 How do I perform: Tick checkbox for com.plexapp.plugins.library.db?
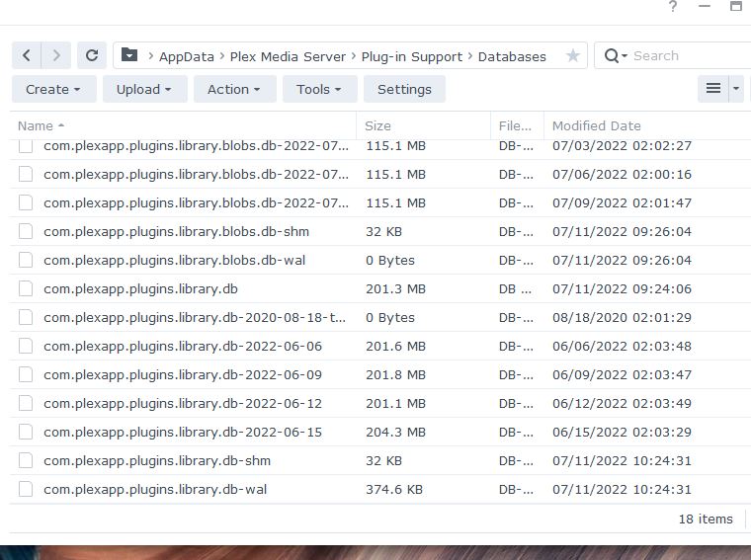point(26,288)
